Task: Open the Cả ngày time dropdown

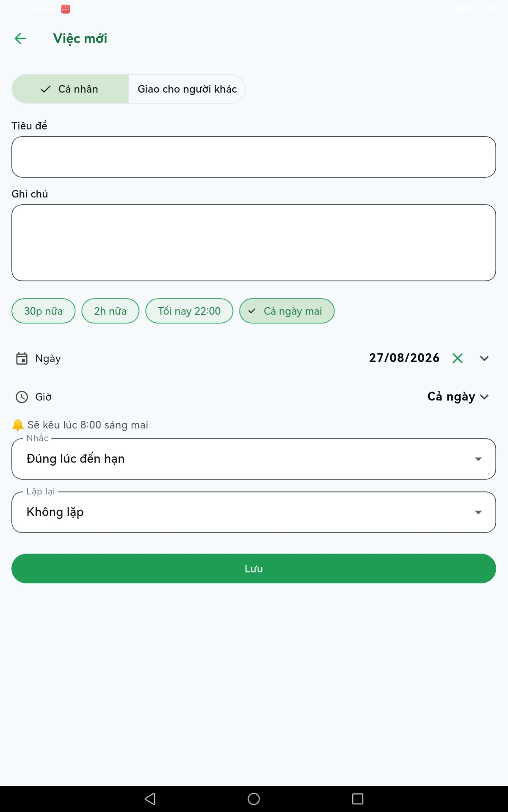Action: [x=458, y=397]
